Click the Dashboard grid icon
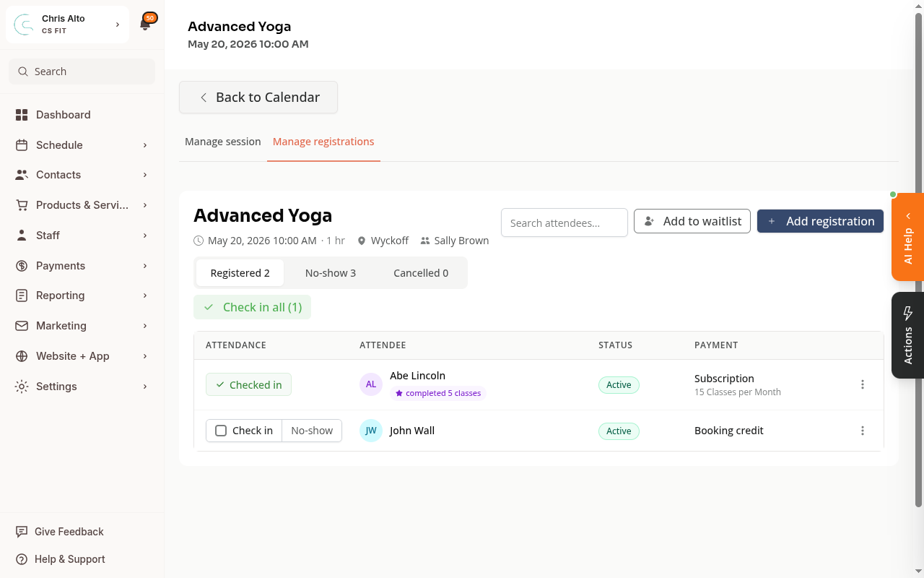This screenshot has height=578, width=924. [x=22, y=115]
